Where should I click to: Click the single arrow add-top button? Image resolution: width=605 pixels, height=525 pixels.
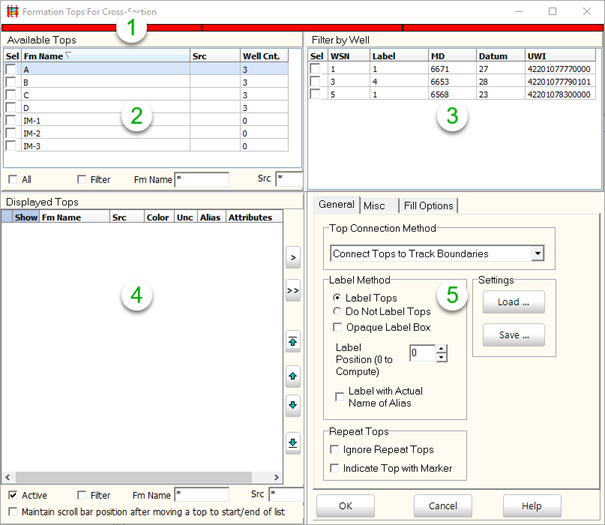coord(293,258)
